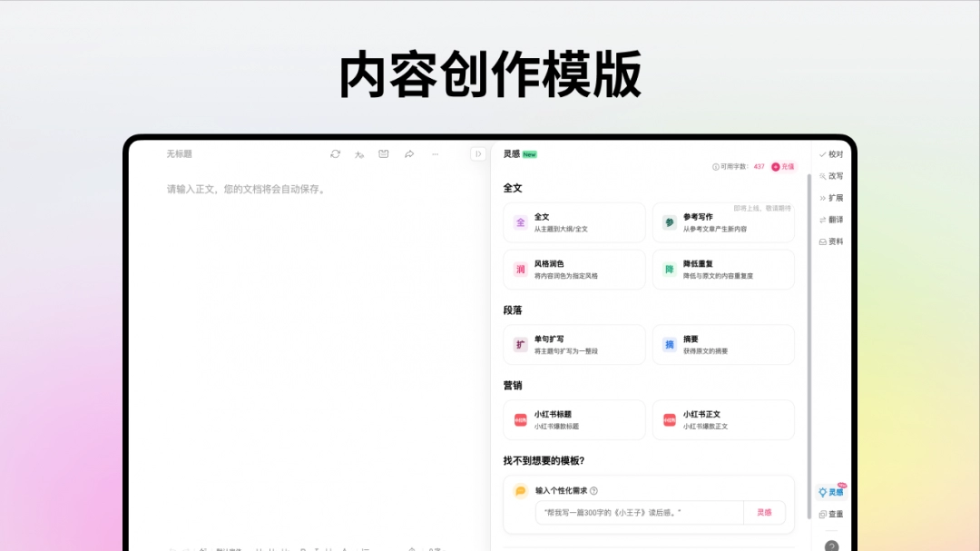Open the 灵感 tab in right sidebar
This screenshot has height=551, width=980.
click(x=831, y=492)
